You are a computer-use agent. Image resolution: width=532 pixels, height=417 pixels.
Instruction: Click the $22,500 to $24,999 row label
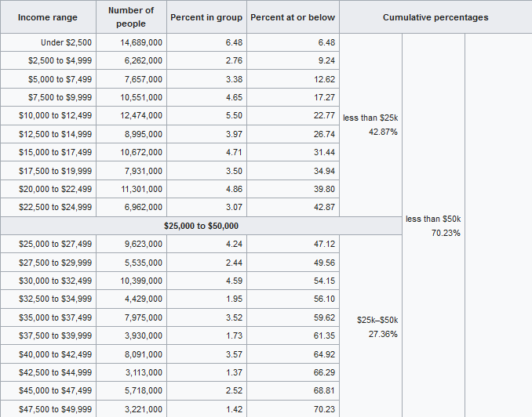point(55,207)
